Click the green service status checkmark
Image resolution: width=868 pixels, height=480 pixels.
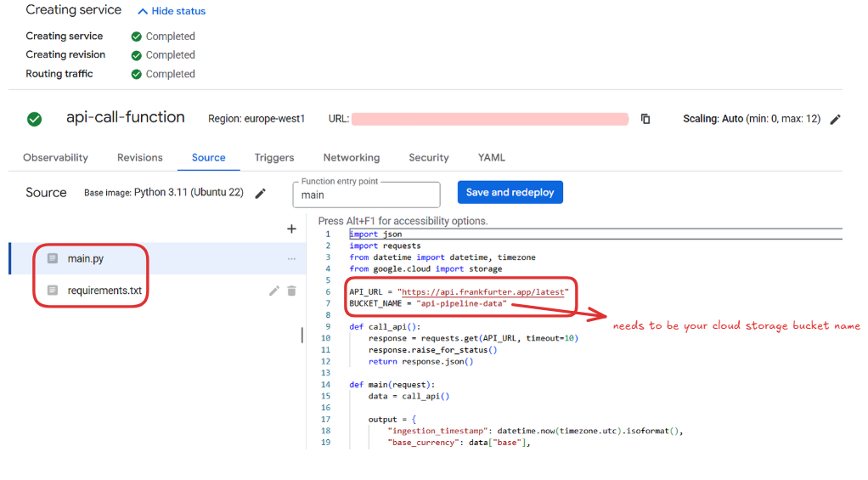click(34, 119)
